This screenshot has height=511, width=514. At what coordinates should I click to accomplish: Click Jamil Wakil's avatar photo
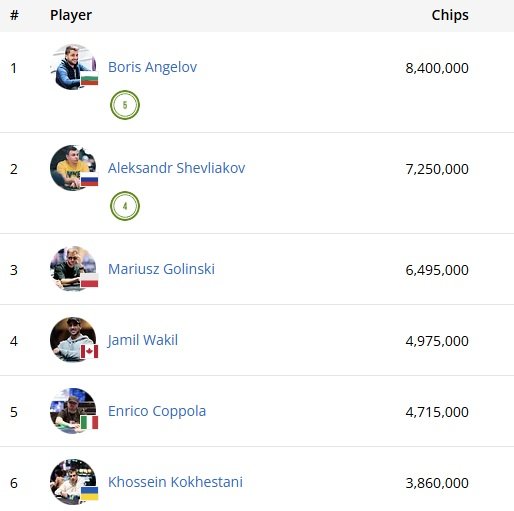tap(73, 340)
